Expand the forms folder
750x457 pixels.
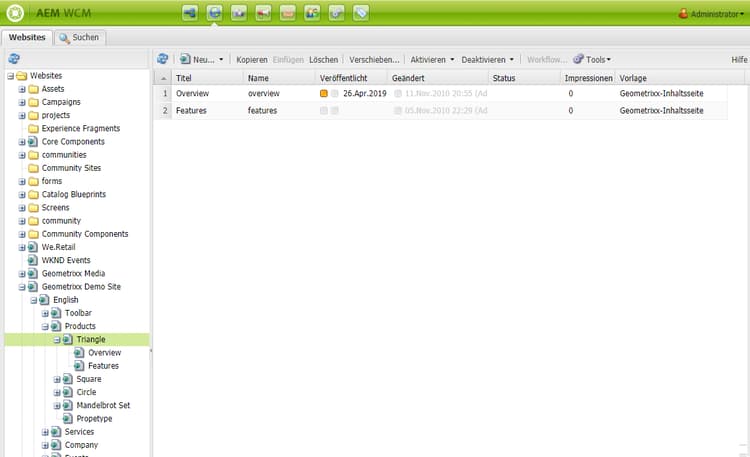[22, 181]
